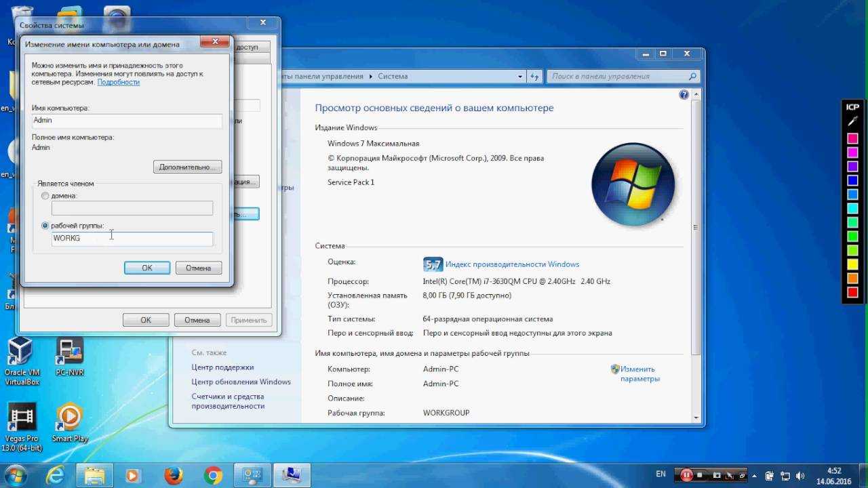Open Windows Explorer folder in taskbar
The image size is (868, 488).
click(x=94, y=475)
